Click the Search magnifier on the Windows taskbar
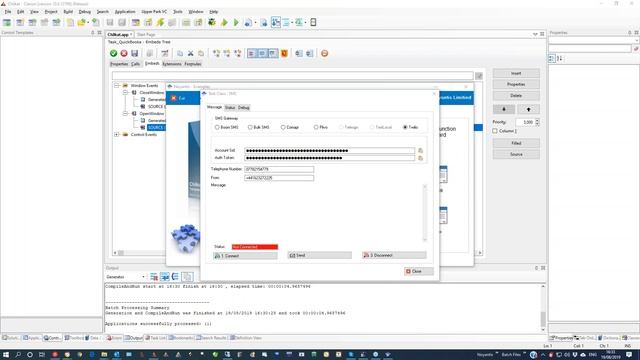This screenshot has height=360, width=640. pos(18,355)
